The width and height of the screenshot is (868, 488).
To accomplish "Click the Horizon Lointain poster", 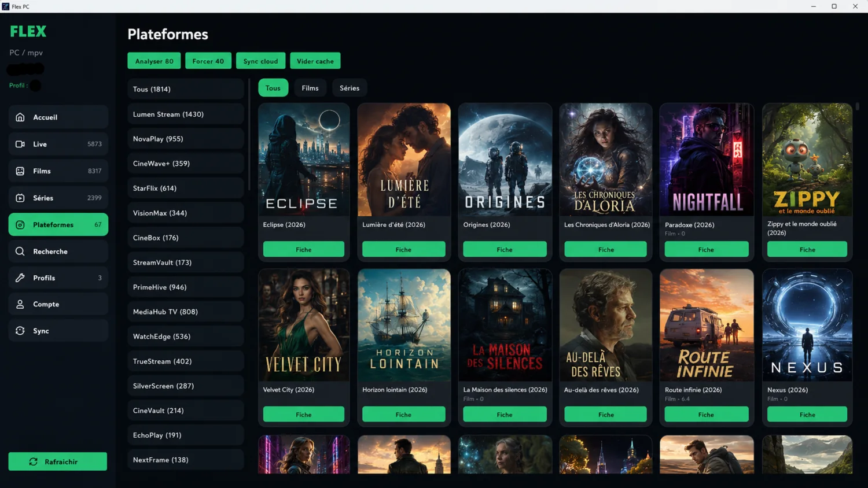I will [404, 325].
